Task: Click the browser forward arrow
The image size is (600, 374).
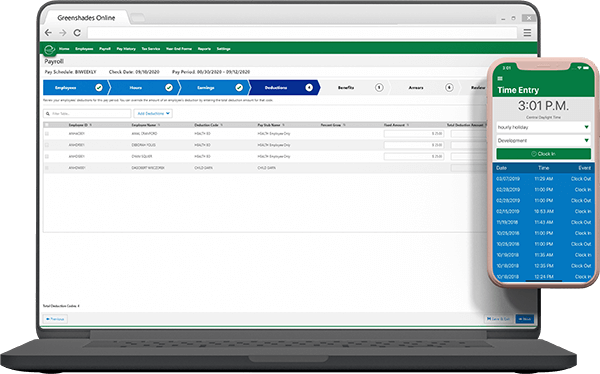Action: click(x=63, y=33)
